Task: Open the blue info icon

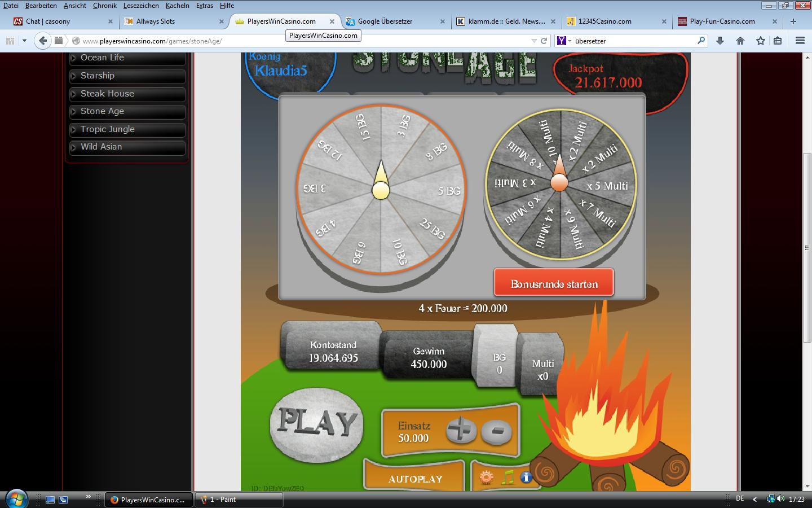Action: (526, 478)
